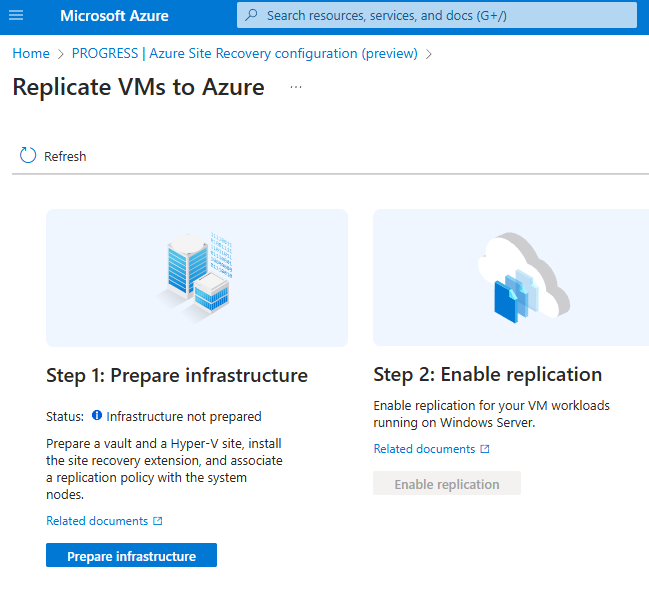Click the magnifier icon in the search bar
This screenshot has height=595, width=649.
click(x=251, y=16)
